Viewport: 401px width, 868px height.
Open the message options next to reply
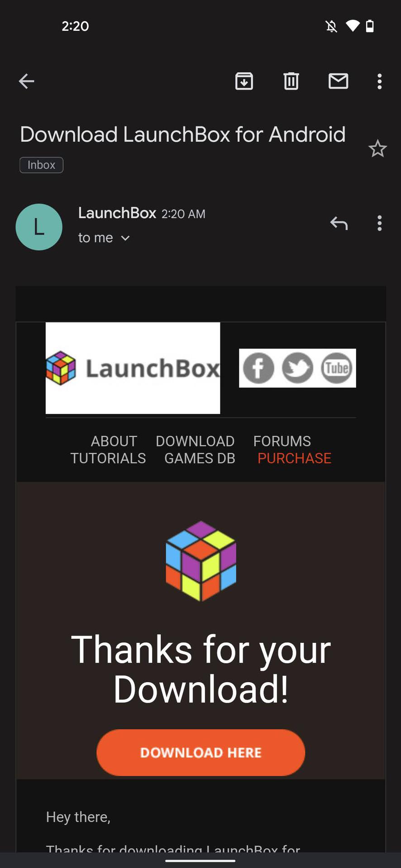pos(379,223)
